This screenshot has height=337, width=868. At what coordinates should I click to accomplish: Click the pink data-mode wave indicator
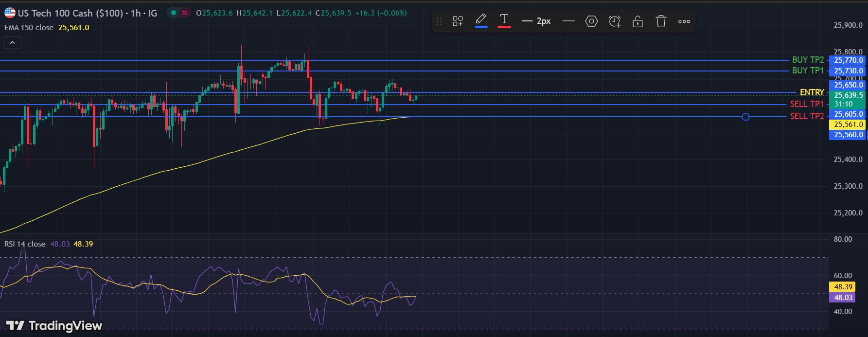pos(185,13)
